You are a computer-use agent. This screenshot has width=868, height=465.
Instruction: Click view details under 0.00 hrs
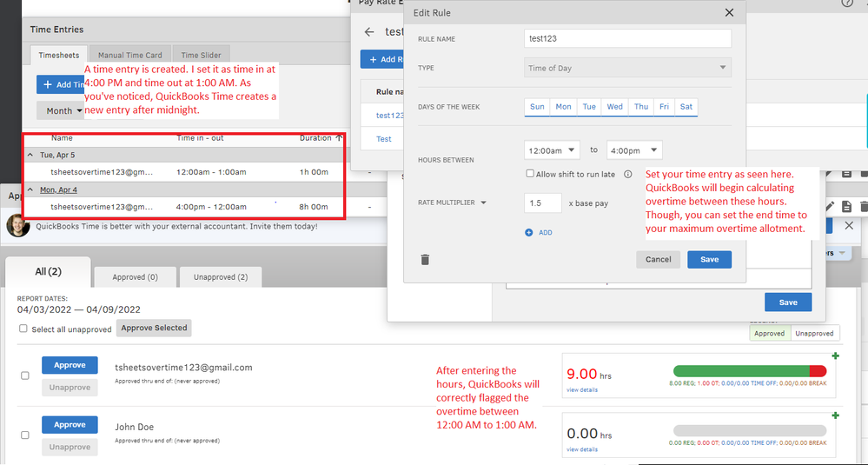(582, 449)
